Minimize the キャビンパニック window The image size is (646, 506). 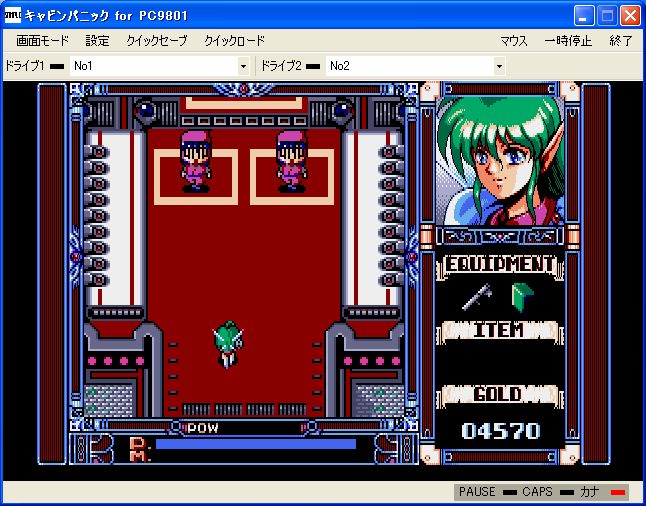tap(584, 16)
